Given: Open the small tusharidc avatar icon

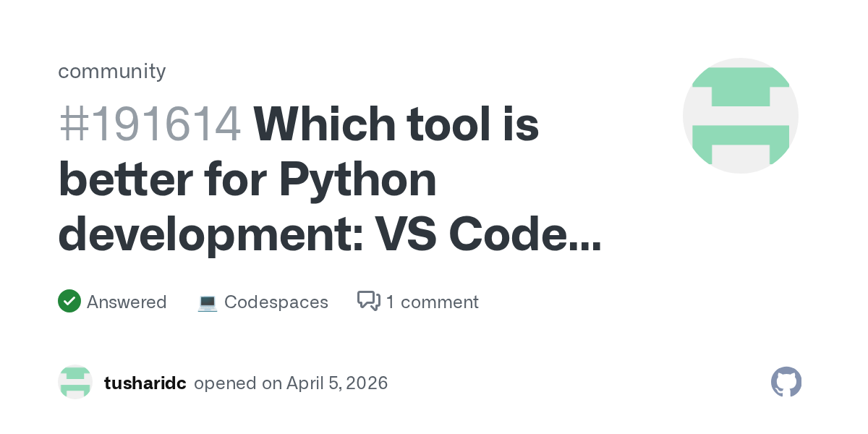Looking at the screenshot, I should (x=75, y=383).
